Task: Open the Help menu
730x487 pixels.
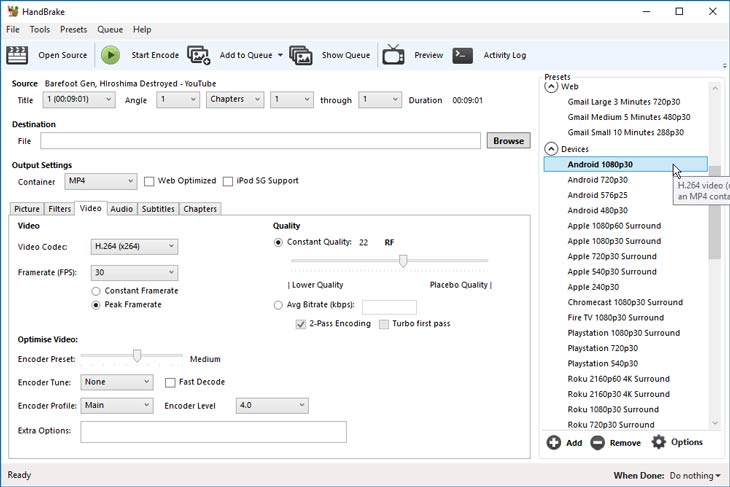Action: tap(142, 30)
